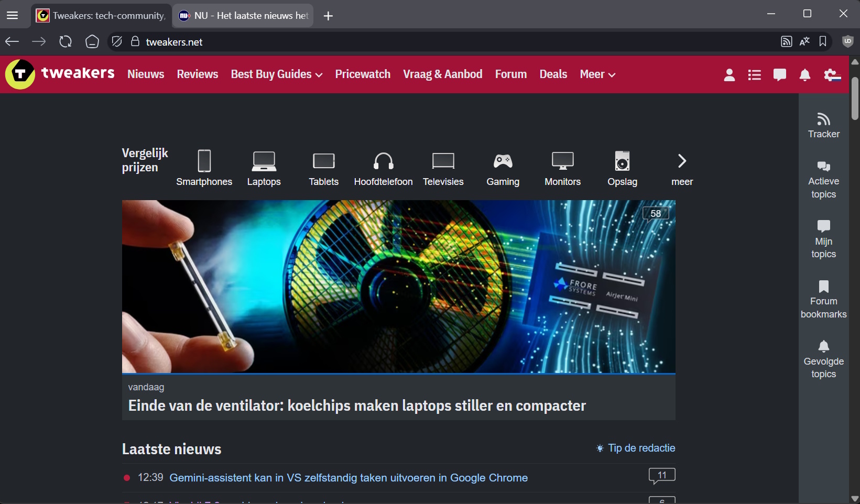Bookmark this page

click(x=823, y=42)
